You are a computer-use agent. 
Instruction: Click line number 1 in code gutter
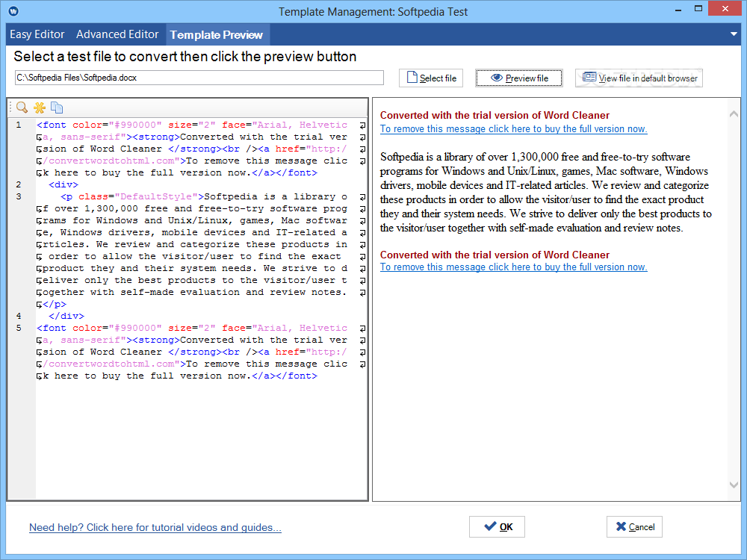(x=19, y=125)
